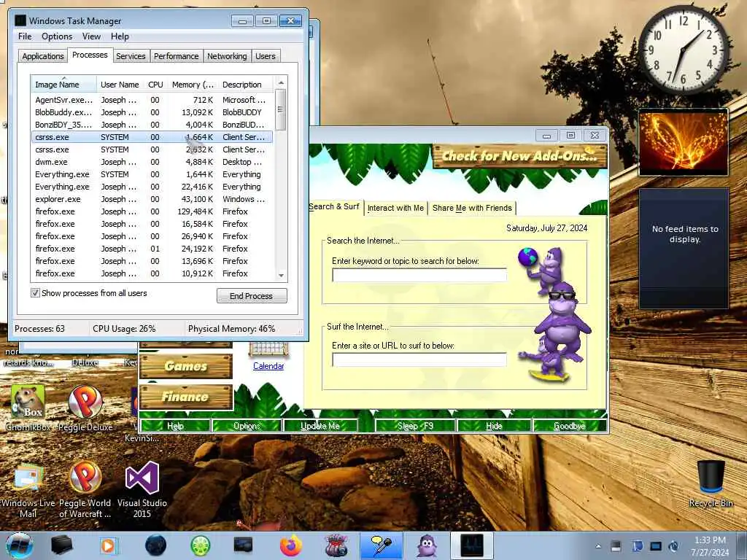
Task: Click the slideshow gadget picture
Action: click(684, 142)
